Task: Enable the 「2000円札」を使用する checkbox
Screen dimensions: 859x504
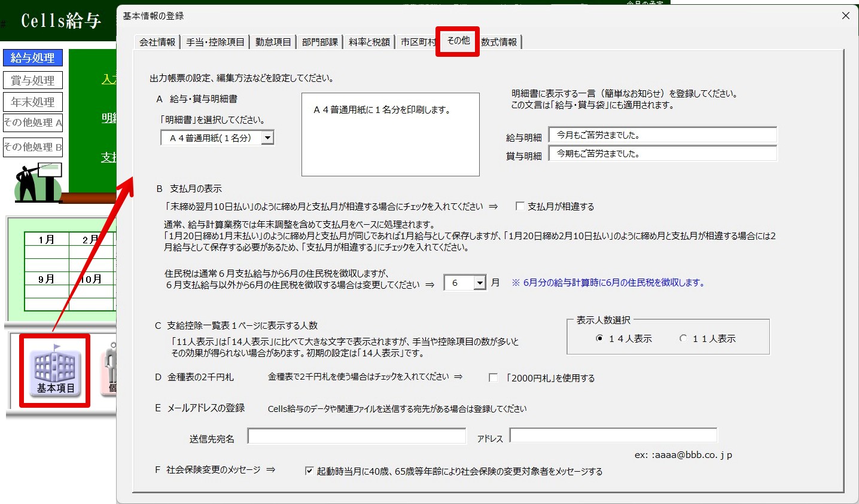Action: [x=493, y=378]
